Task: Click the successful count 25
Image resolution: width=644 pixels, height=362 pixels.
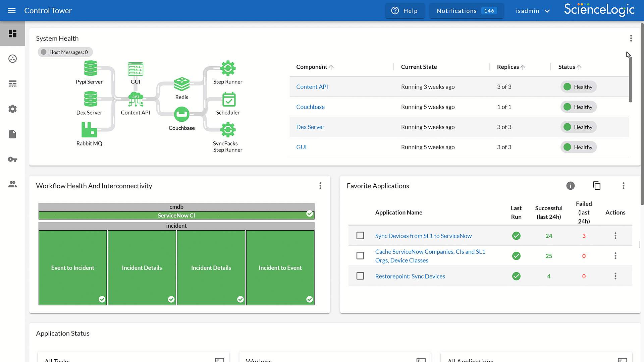Action: coord(549,256)
